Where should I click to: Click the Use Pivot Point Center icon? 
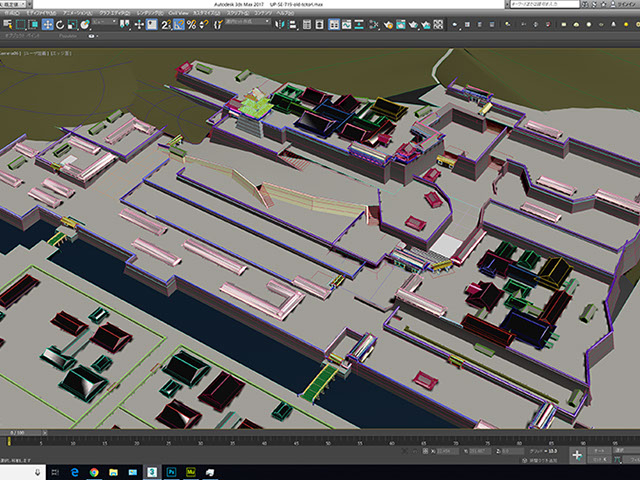click(x=126, y=24)
